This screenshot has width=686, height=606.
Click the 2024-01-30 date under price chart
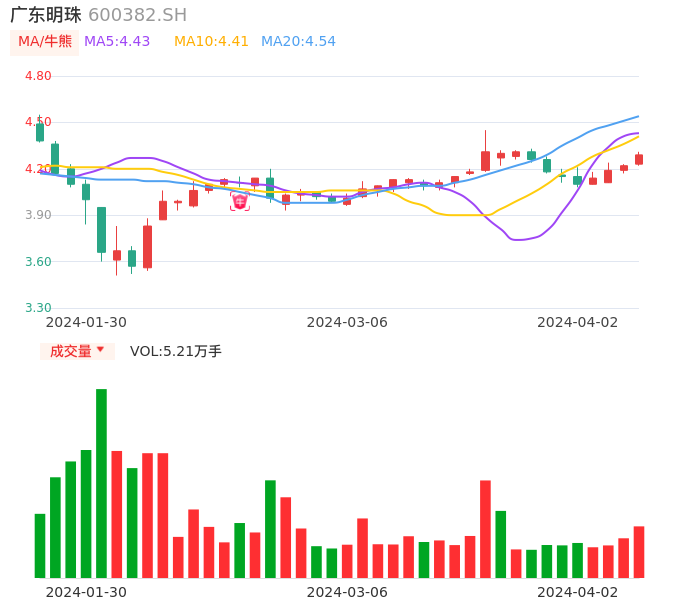tap(86, 322)
